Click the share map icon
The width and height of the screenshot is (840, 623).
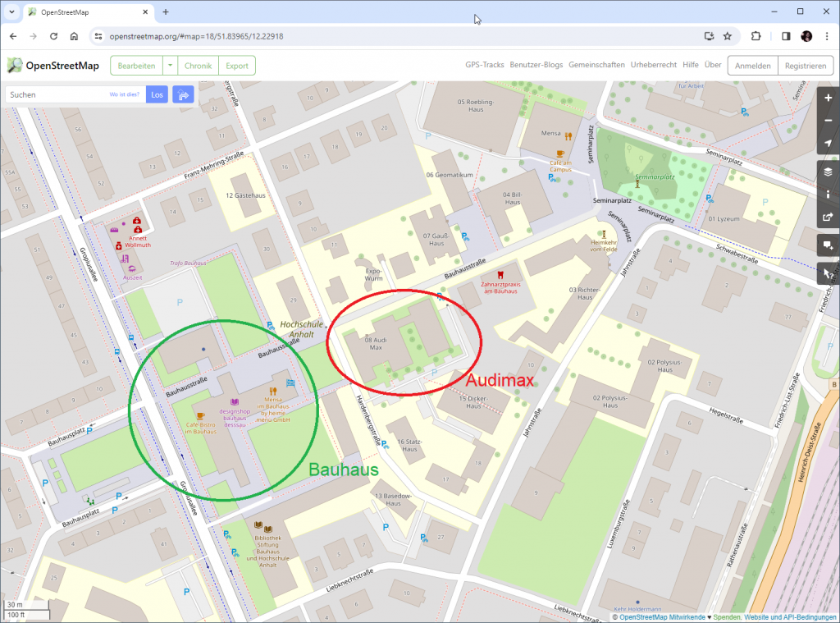coord(828,218)
